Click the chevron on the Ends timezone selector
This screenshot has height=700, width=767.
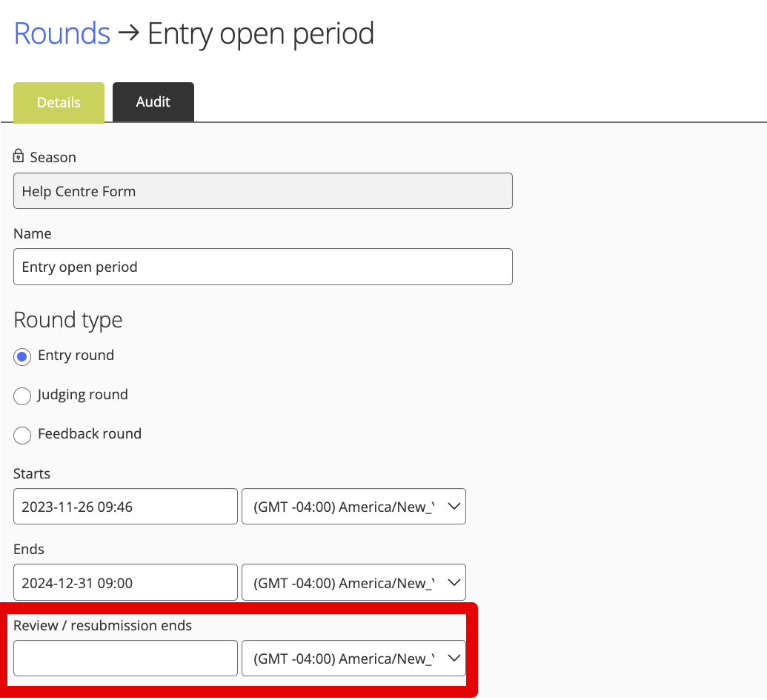pyautogui.click(x=453, y=582)
